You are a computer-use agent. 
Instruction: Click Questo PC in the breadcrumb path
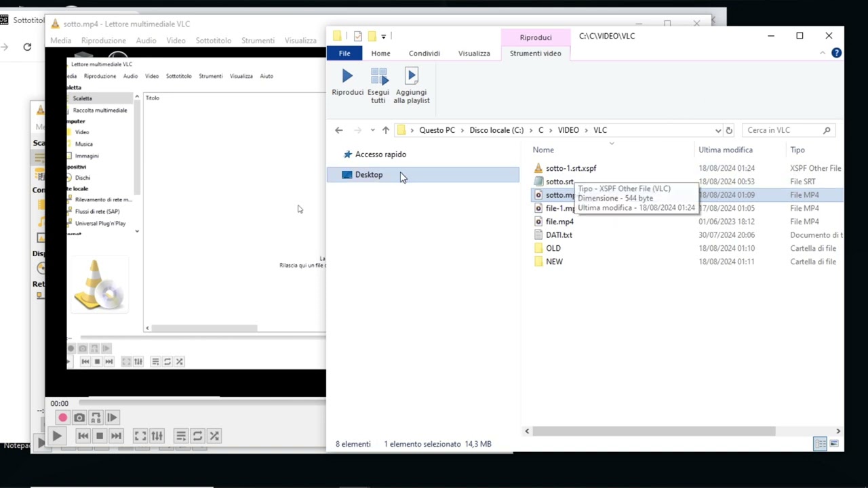437,130
